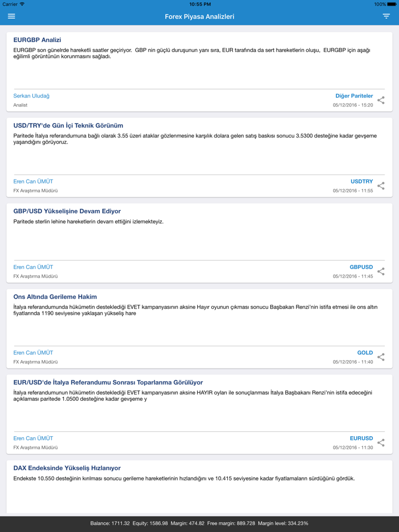
Task: Select the EURUSD category tag
Action: 361,438
